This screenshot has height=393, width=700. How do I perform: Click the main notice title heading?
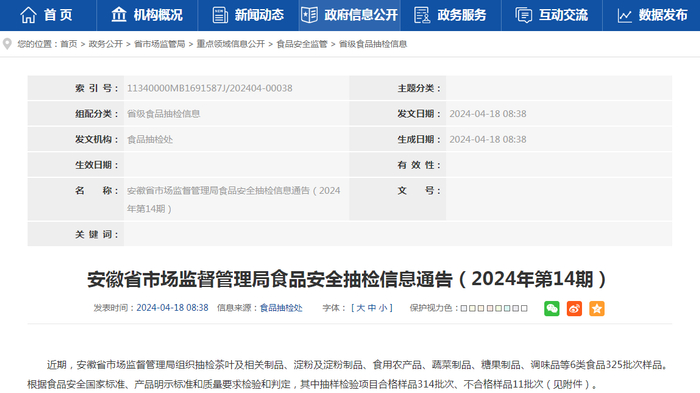347,279
